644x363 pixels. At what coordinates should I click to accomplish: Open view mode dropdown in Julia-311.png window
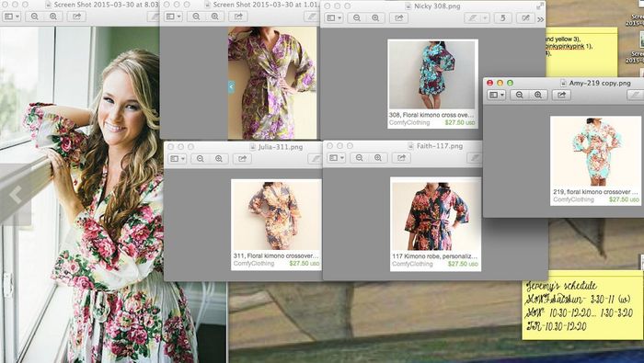point(178,158)
